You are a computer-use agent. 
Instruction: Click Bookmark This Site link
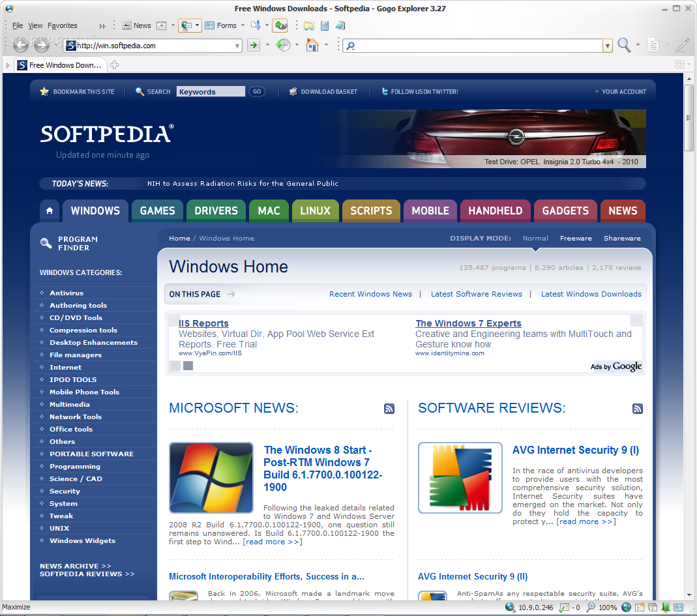(78, 91)
